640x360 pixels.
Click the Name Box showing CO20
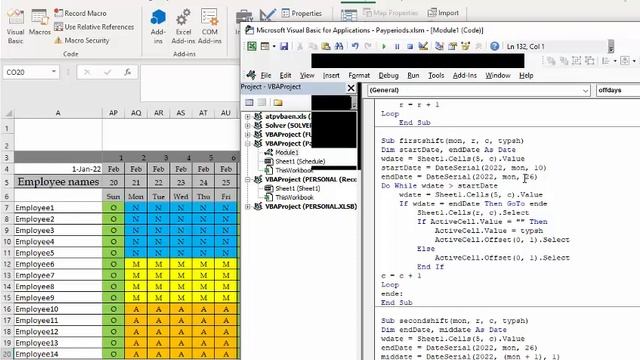click(27, 72)
